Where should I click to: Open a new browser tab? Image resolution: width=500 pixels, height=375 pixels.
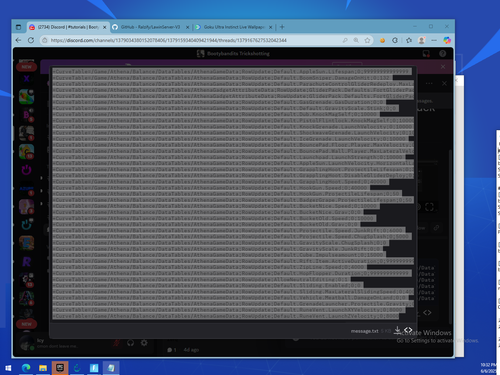[282, 27]
